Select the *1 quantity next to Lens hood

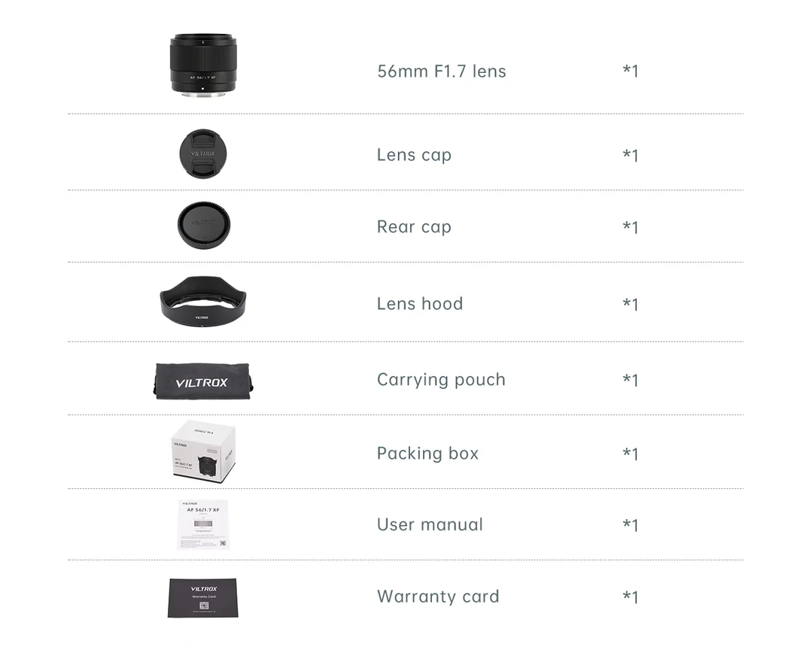(x=630, y=304)
